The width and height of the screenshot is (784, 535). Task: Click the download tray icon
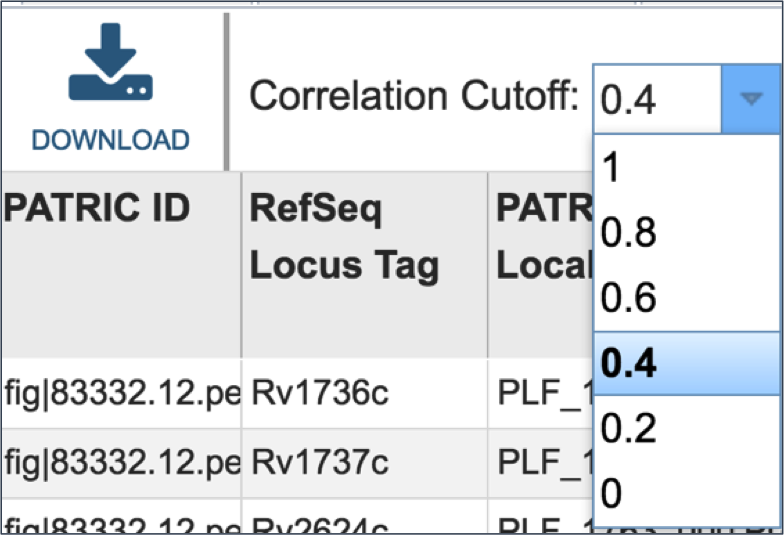pyautogui.click(x=110, y=62)
